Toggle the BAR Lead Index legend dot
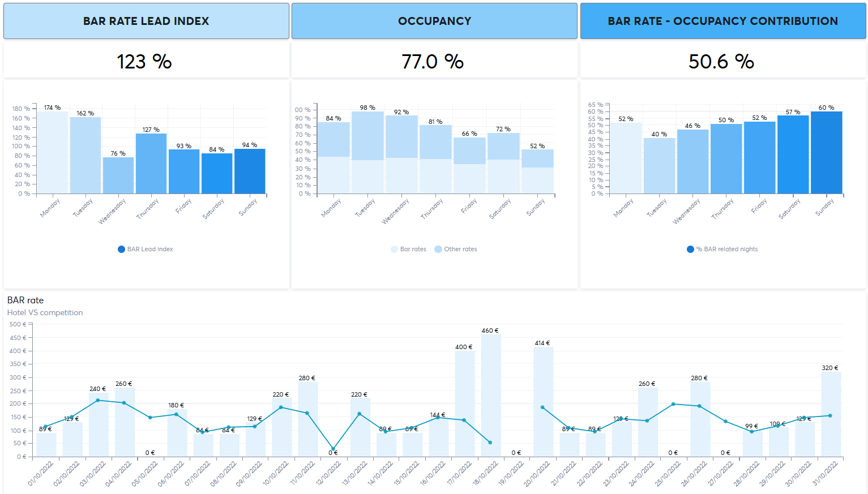Screen dimensions: 868x494 point(121,249)
